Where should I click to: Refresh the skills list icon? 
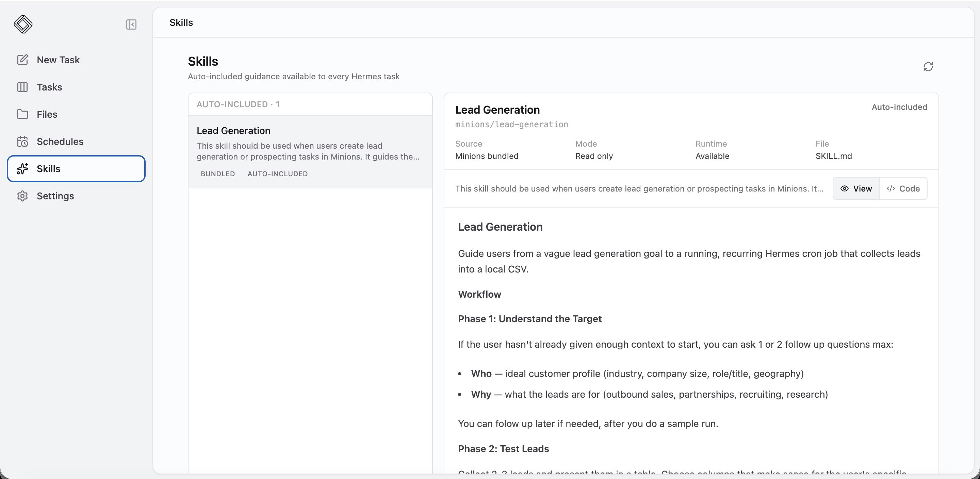tap(928, 67)
